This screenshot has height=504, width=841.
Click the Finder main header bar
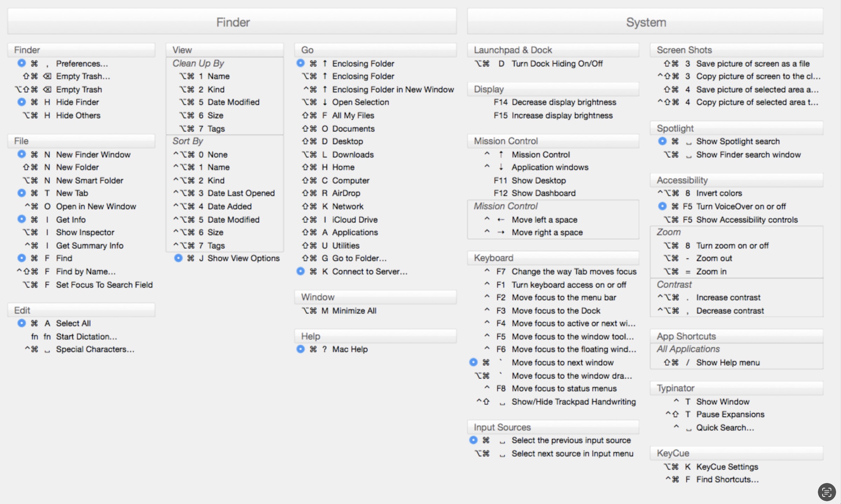point(232,22)
